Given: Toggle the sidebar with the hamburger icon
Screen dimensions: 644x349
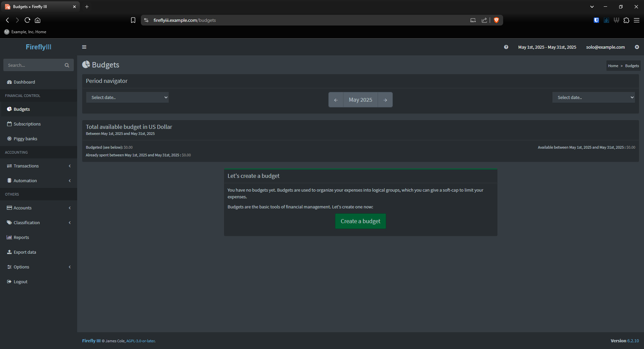Looking at the screenshot, I should [84, 47].
